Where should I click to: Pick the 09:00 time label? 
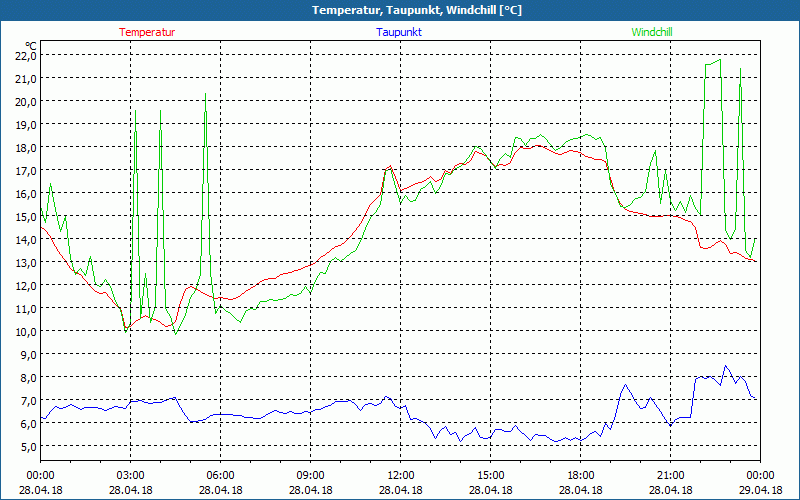click(x=310, y=475)
